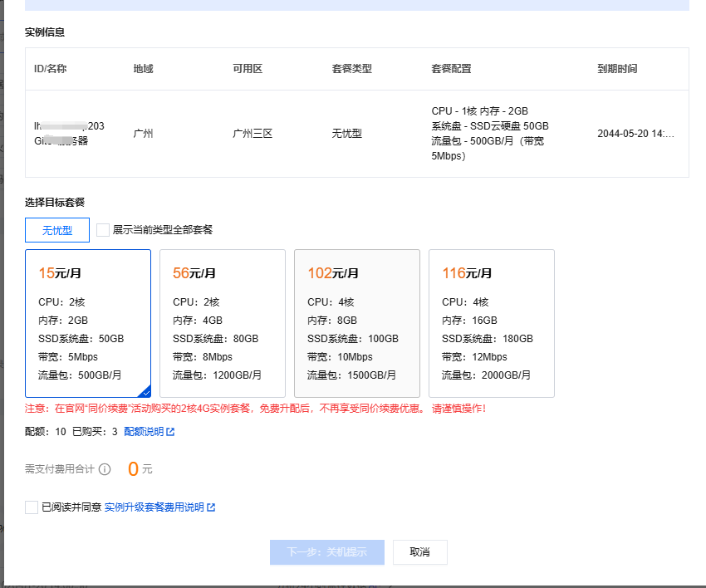The height and width of the screenshot is (588, 706).
Task: Click the info icon beside 需支付费用合计
Action: [105, 469]
